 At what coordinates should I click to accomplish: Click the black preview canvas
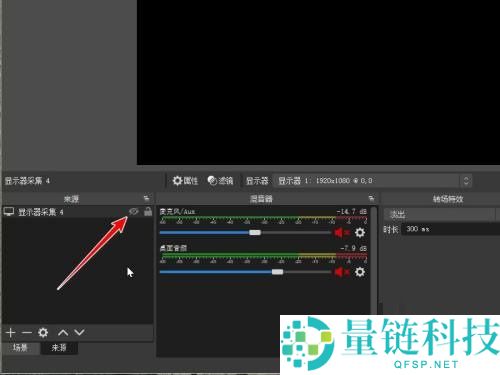click(318, 82)
